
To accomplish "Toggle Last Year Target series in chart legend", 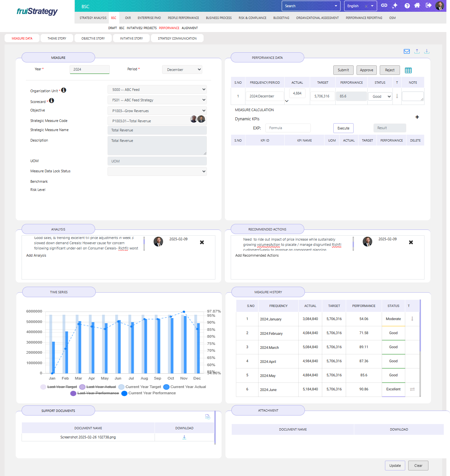I will tap(59, 387).
